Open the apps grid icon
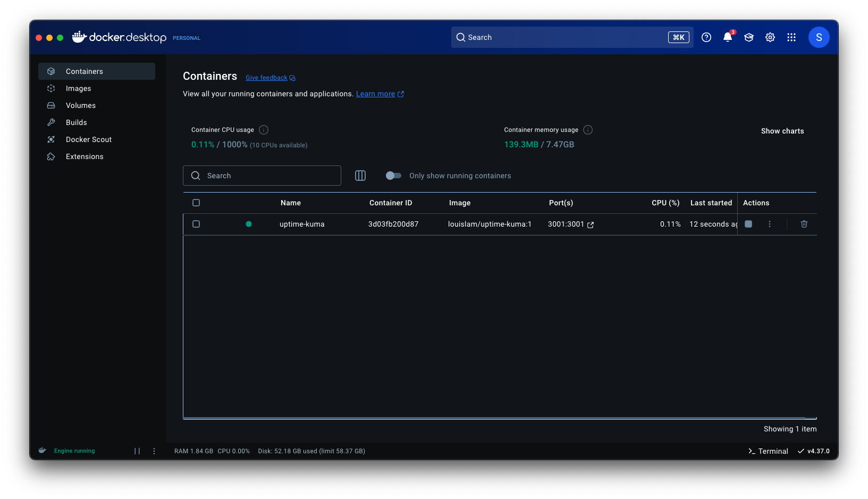The width and height of the screenshot is (868, 499). [x=791, y=37]
